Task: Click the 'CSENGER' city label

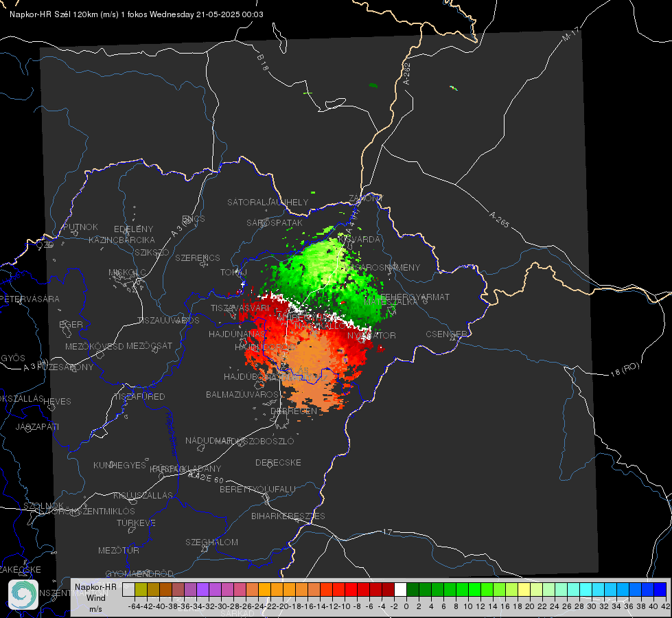Action: [x=446, y=334]
